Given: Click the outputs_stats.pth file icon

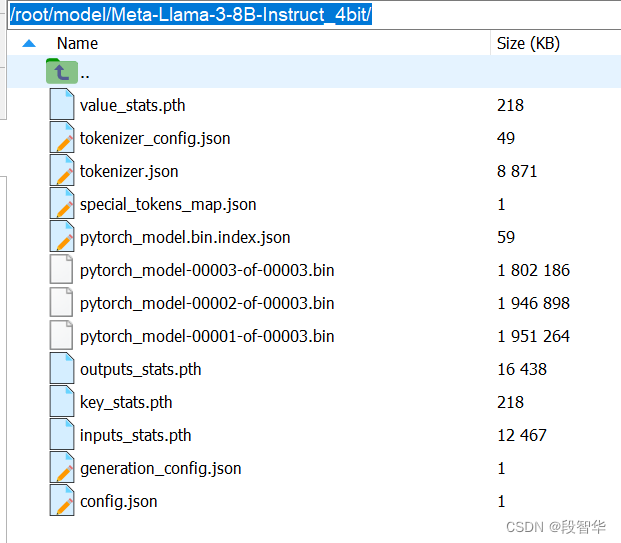Looking at the screenshot, I should pyautogui.click(x=62, y=368).
